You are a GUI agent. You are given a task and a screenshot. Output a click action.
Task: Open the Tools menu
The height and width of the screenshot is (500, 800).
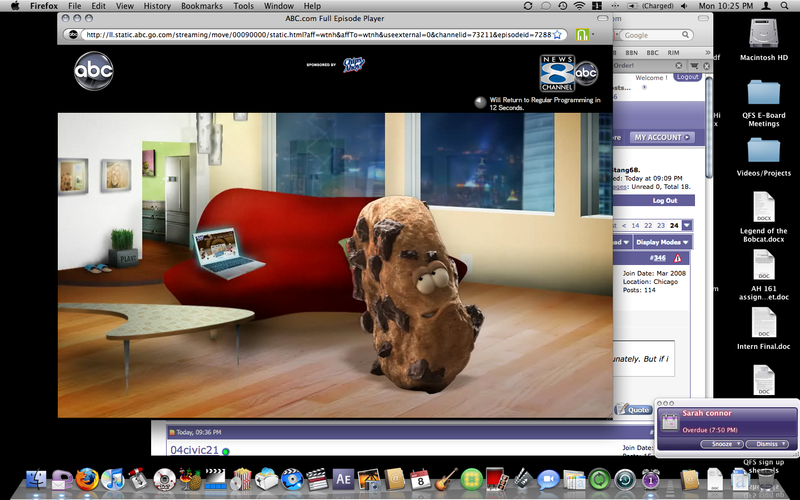(243, 6)
